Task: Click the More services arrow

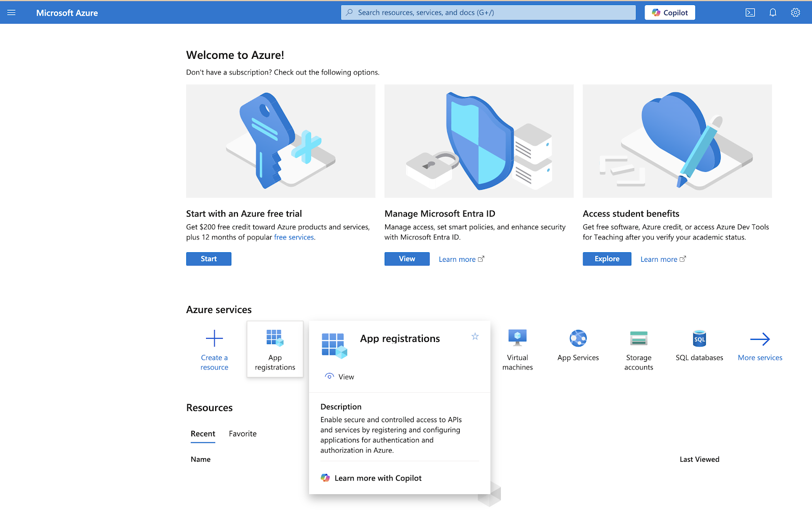Action: click(x=760, y=339)
